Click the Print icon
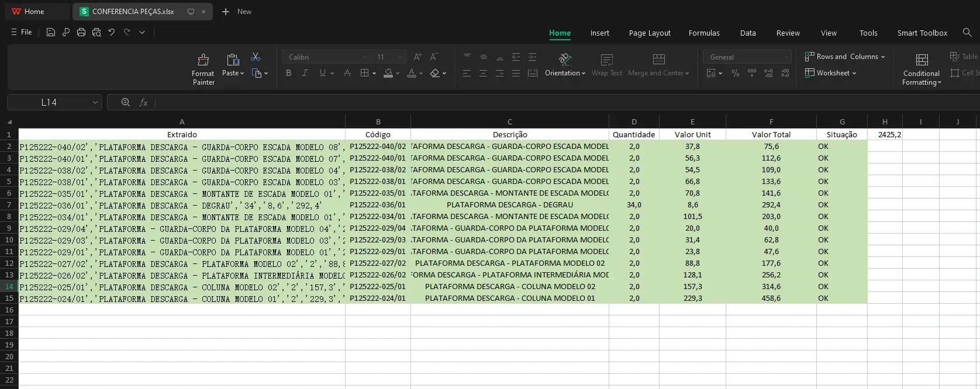 point(81,32)
